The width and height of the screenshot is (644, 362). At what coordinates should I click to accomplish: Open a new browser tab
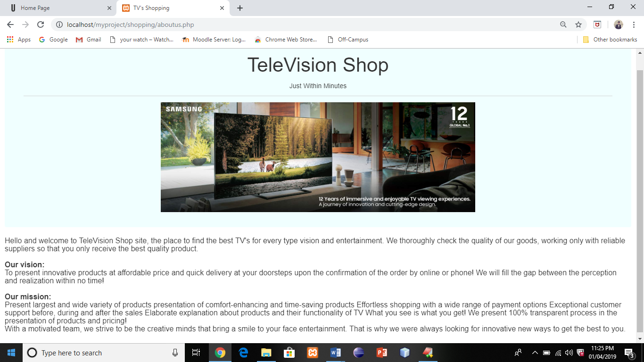240,8
